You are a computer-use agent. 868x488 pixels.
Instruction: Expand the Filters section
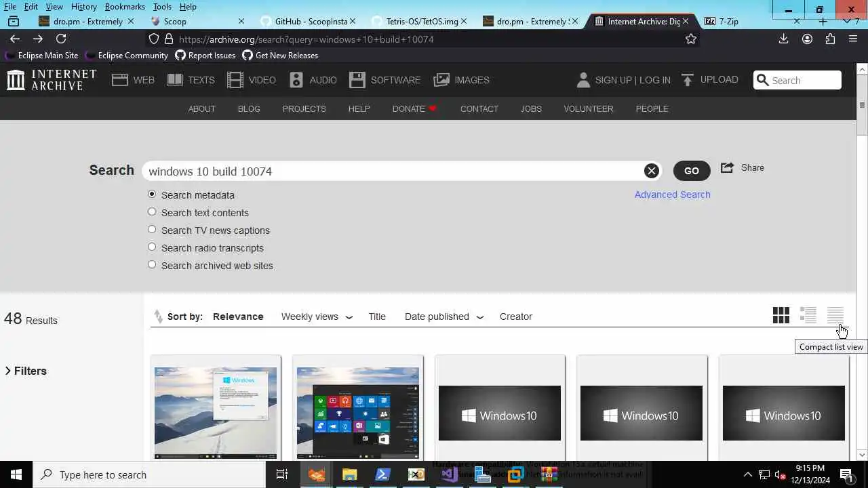[x=26, y=371]
